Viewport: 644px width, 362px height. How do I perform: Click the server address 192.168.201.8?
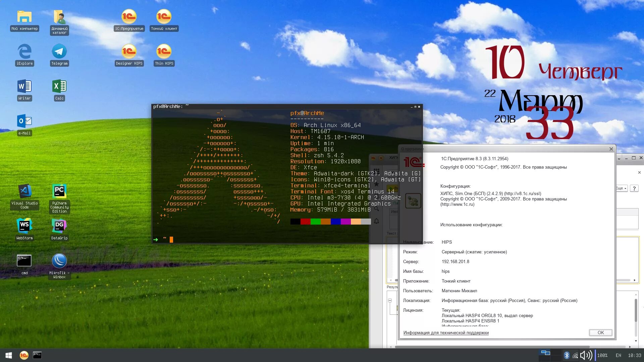[455, 262]
